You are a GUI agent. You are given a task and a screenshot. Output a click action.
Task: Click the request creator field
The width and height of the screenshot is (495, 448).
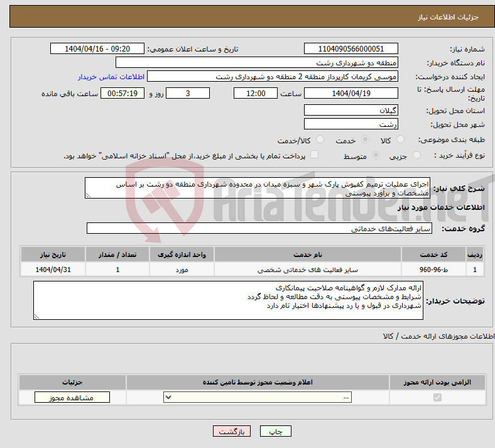click(273, 77)
